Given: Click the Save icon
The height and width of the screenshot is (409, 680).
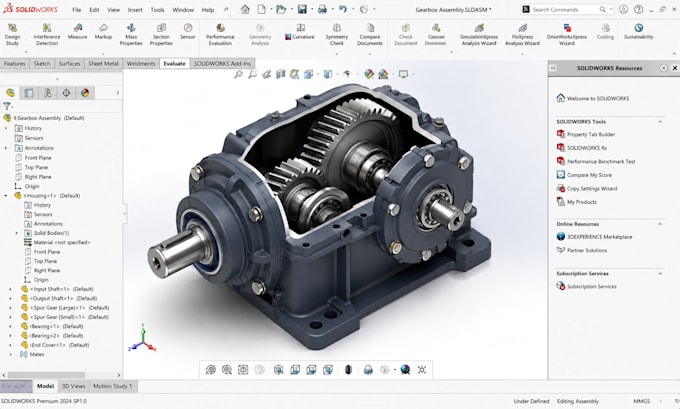Looking at the screenshot, I should tap(302, 9).
